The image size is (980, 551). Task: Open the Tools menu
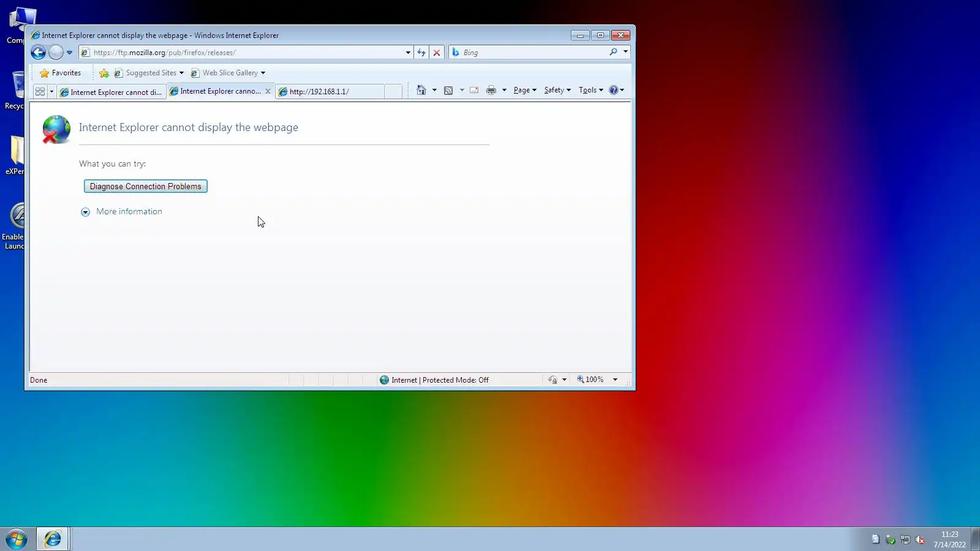(591, 90)
